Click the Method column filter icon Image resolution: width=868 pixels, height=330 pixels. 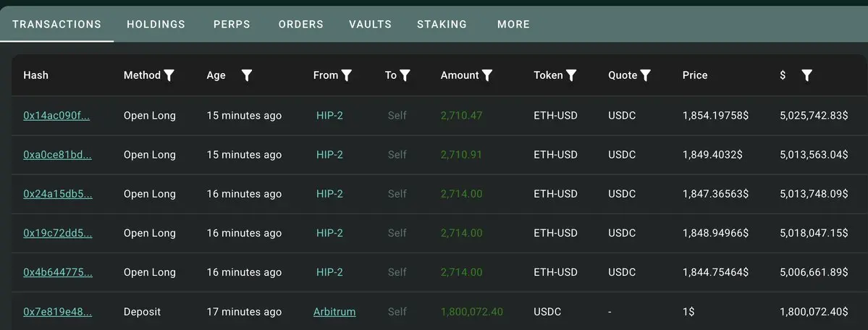coord(169,75)
